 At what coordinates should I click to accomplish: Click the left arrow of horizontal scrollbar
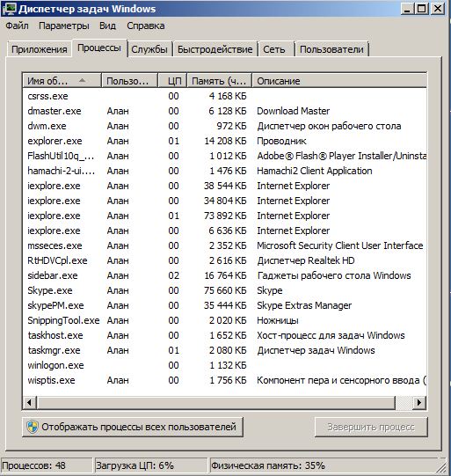coord(30,403)
